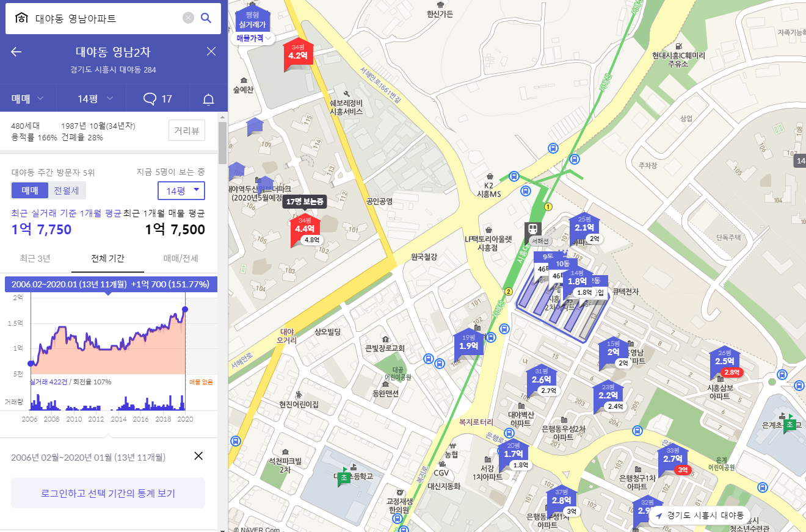Select the 37평 2.8억 price marker

pyautogui.click(x=561, y=500)
